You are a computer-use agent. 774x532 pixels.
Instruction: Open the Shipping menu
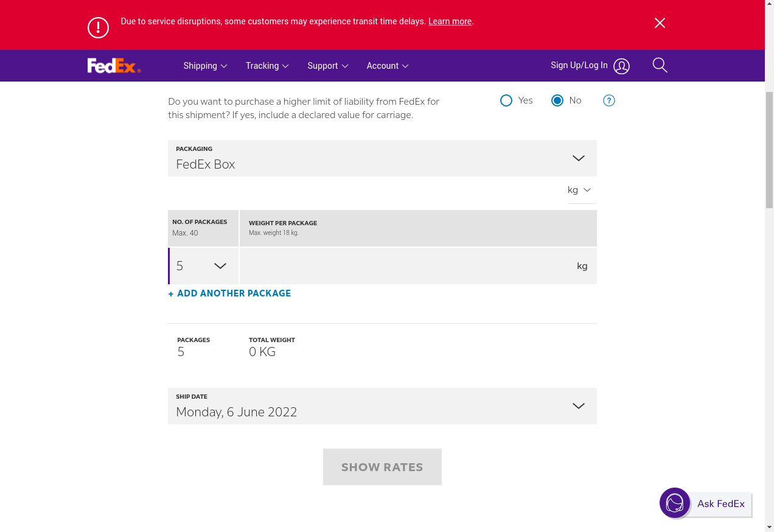205,66
